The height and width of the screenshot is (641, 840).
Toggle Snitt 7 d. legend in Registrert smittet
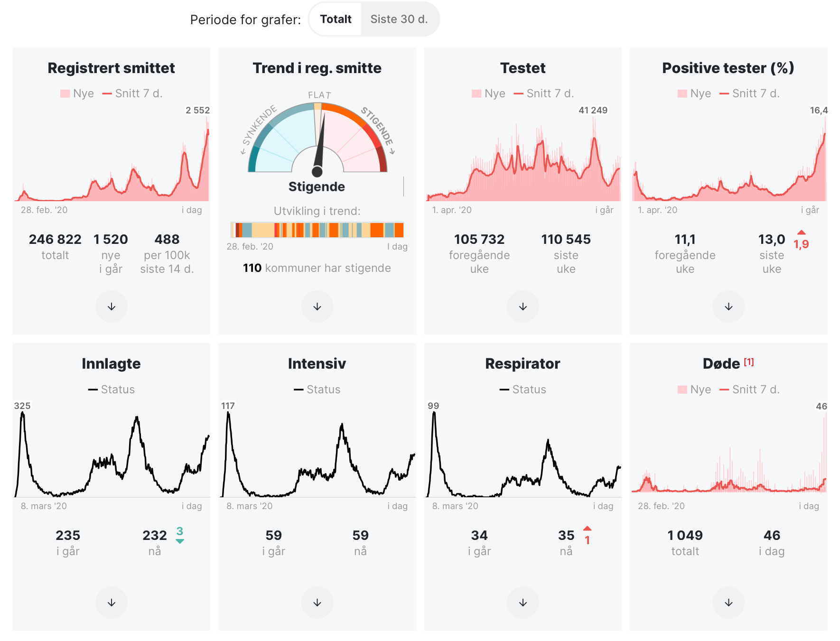132,93
